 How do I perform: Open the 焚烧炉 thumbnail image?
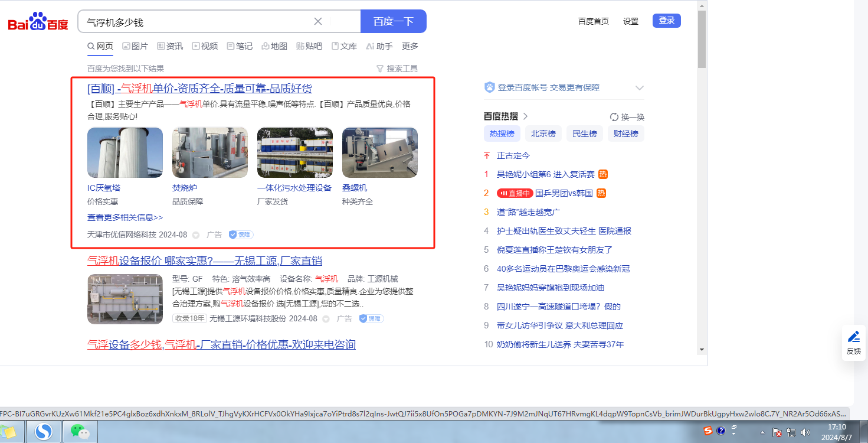210,152
